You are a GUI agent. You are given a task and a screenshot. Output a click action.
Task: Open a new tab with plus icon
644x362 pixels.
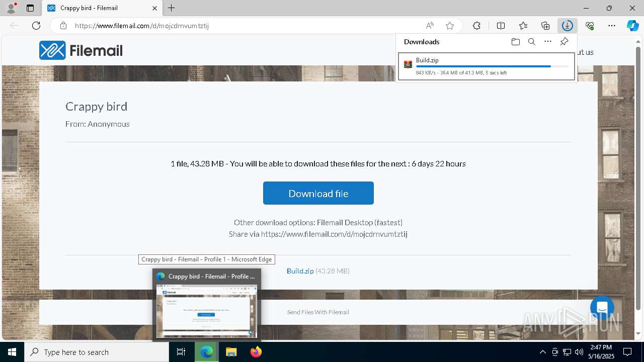coord(172,8)
